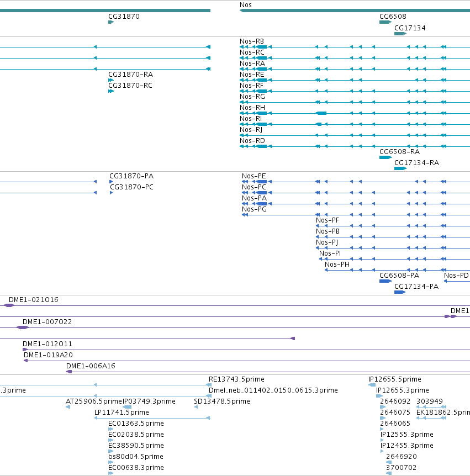Open feature label 2646092
Screen dimensions: 470x476
click(395, 401)
